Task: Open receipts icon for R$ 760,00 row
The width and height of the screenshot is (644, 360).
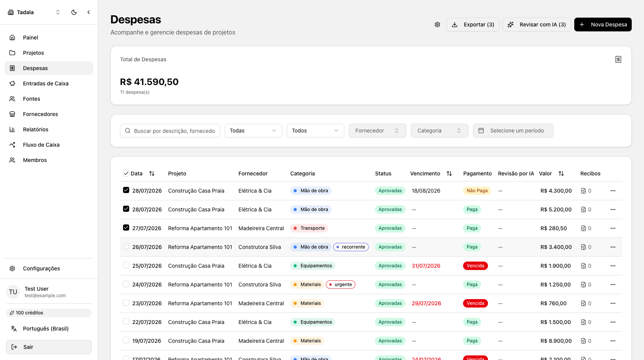Action: [x=583, y=303]
